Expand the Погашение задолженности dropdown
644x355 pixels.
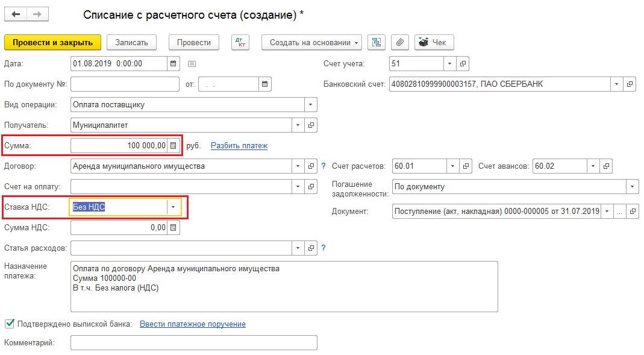point(632,186)
